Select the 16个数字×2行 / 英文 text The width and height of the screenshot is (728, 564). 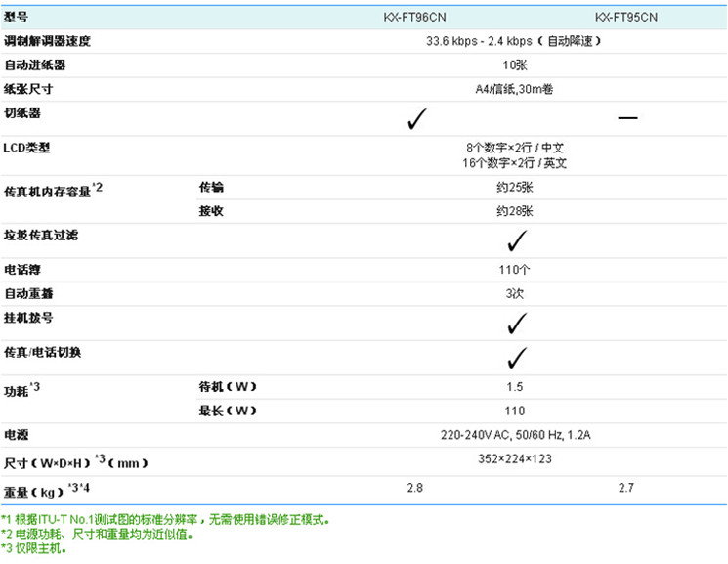click(514, 163)
